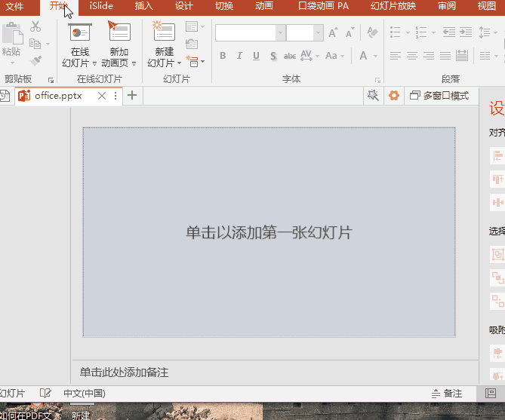
Task: Center align text
Action: [412, 56]
